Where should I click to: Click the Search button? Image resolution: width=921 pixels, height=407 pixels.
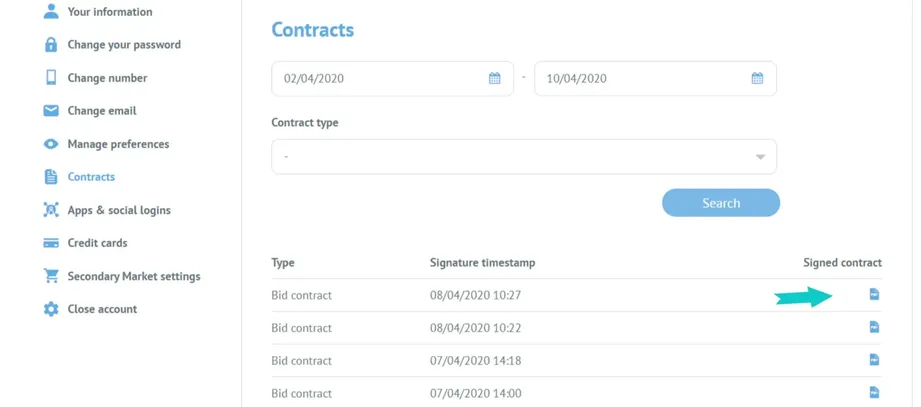tap(721, 203)
